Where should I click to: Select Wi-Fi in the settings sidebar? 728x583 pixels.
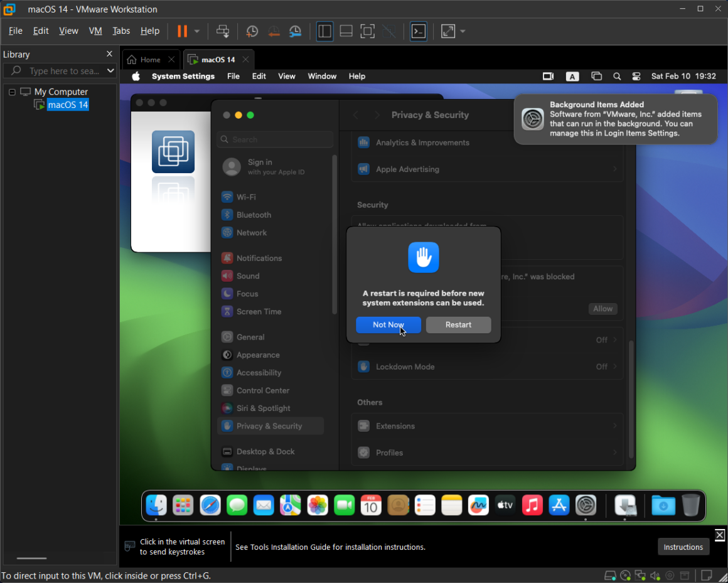[270, 197]
